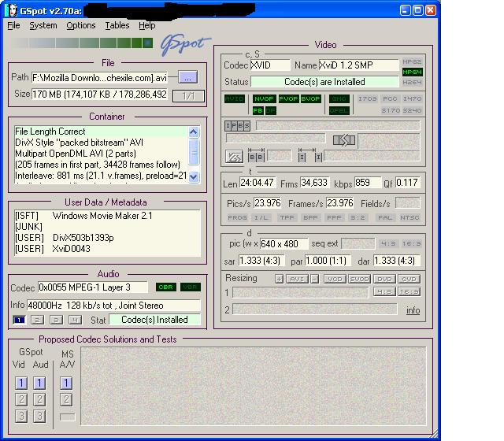This screenshot has height=441, width=504.
Task: Click MS A/V test button 2
Action: coord(66,399)
